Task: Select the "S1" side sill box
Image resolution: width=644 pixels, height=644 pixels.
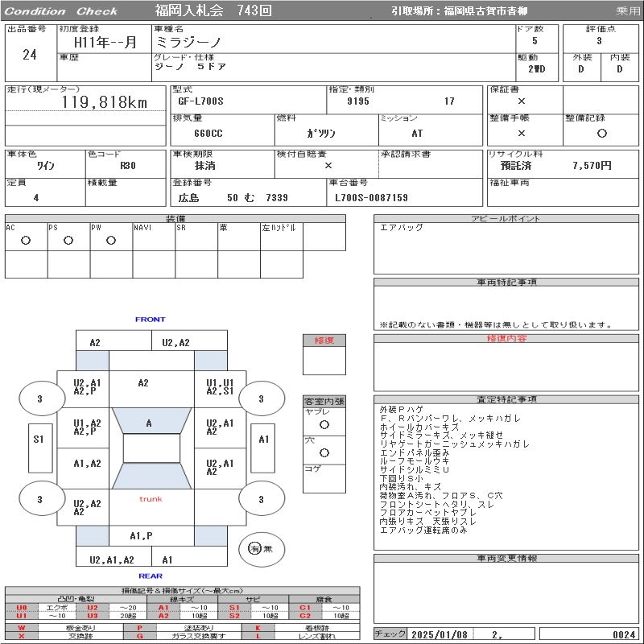Action: 40,448
